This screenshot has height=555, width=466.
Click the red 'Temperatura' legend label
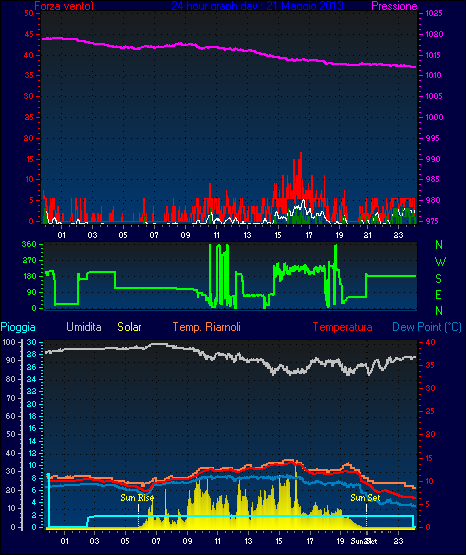[343, 327]
